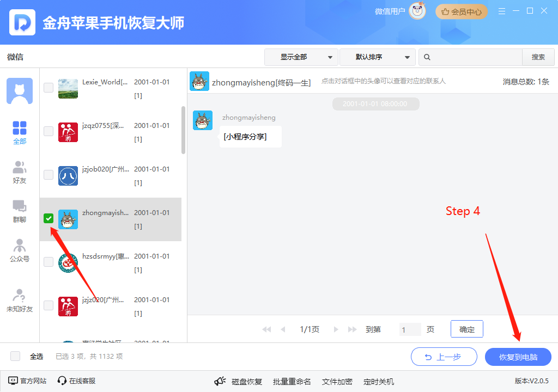Go to the first page arrow
558x392 pixels.
coord(266,329)
